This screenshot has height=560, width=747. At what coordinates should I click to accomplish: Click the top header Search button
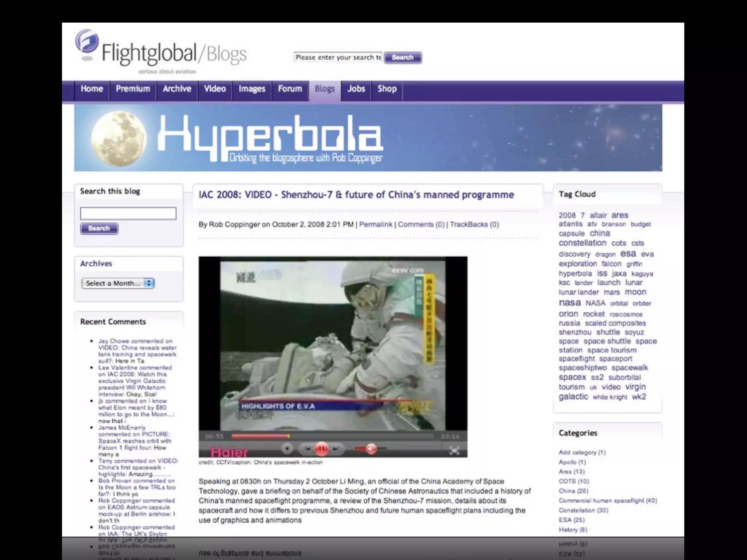pos(403,58)
